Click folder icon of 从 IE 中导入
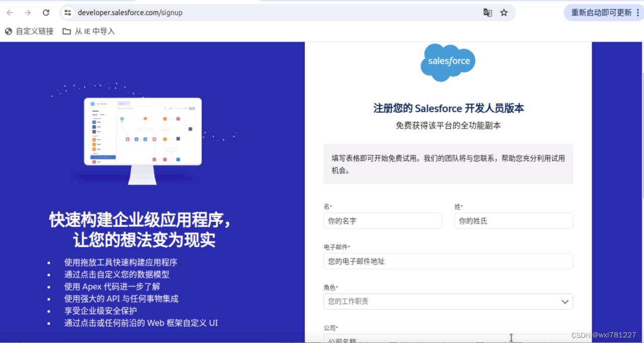644x343 pixels. 66,31
